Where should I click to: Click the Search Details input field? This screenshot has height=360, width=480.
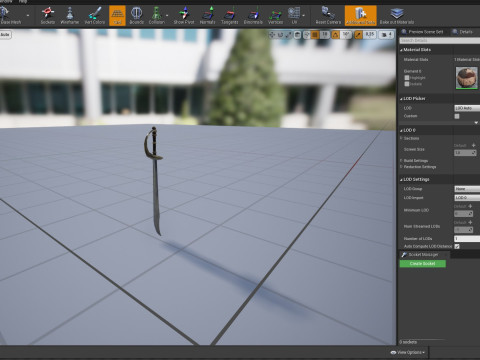440,40
